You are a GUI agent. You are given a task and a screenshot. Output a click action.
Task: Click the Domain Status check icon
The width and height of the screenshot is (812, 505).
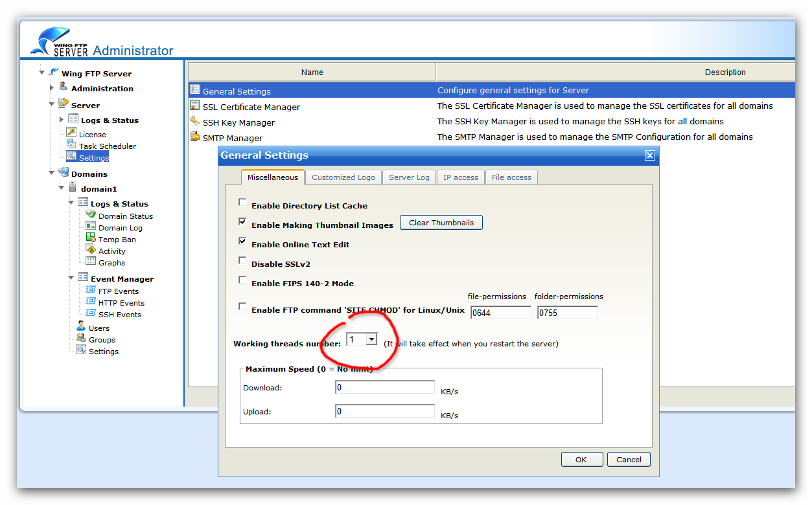point(91,214)
